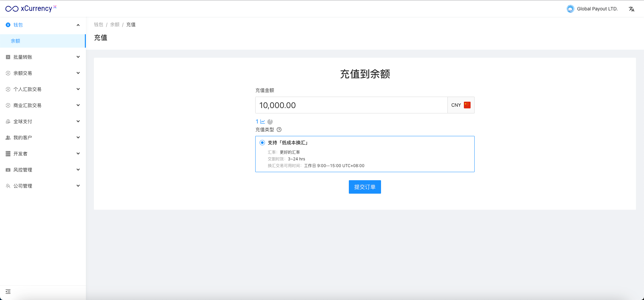Viewport: 644px width, 300px height.
Task: Collapse the sidebar with the fold icon
Action: (x=8, y=292)
